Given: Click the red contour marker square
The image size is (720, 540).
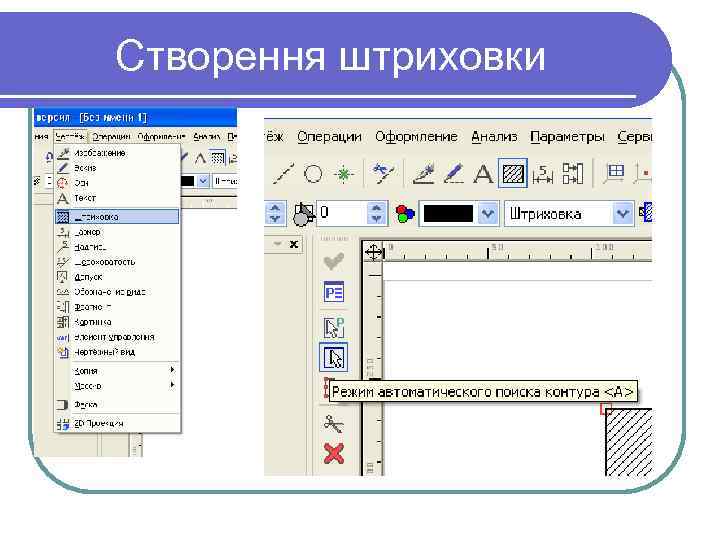Looking at the screenshot, I should 606,409.
